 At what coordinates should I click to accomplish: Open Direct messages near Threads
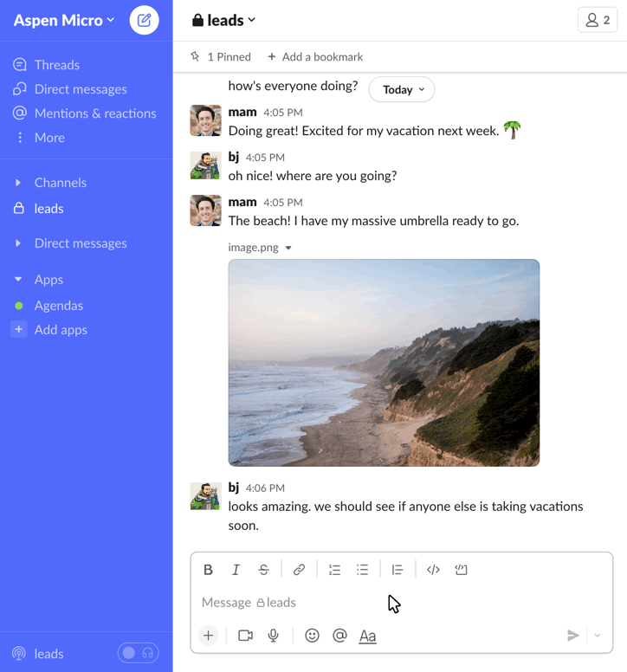[x=81, y=89]
